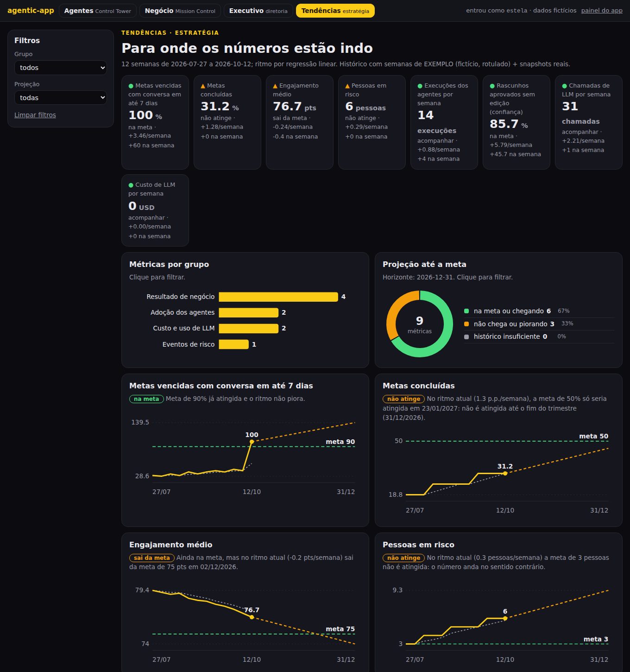Click the sai da meta badge
630x672 pixels.
point(152,558)
